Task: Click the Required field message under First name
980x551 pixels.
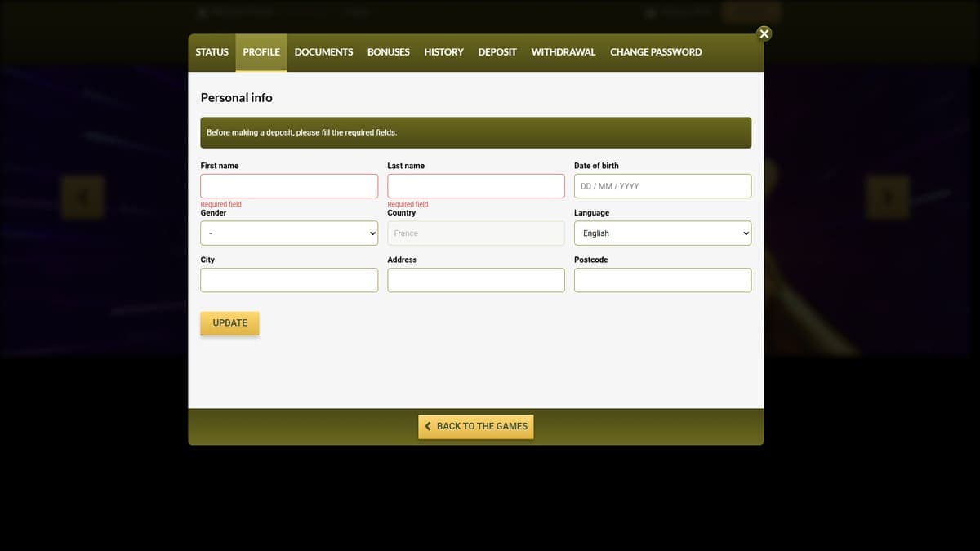Action: click(221, 204)
